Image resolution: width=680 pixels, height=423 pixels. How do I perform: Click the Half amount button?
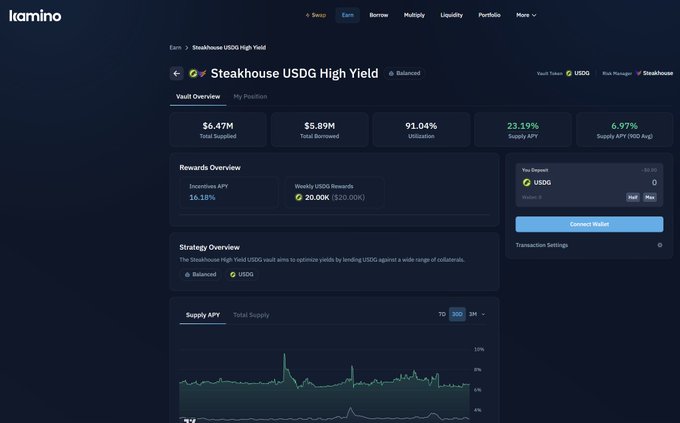coord(633,197)
